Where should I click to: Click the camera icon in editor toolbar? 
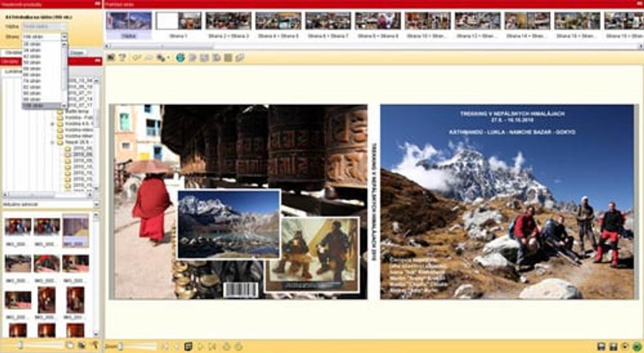coord(111,58)
